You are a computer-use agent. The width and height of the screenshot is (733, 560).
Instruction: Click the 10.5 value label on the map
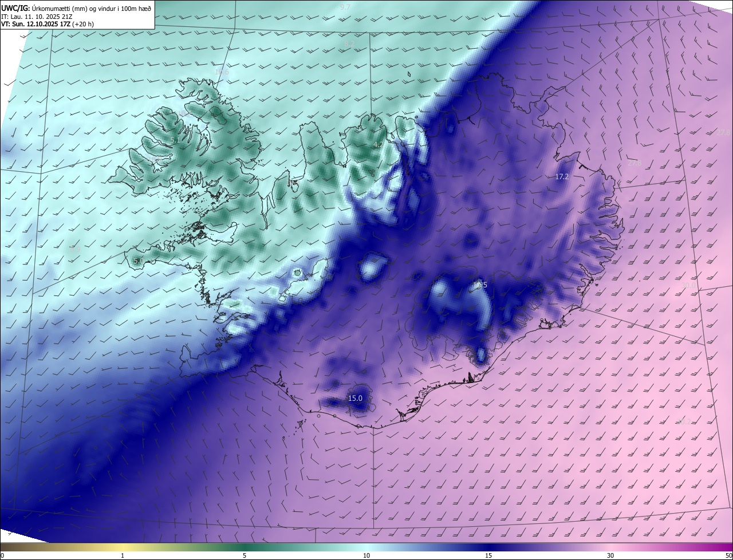(480, 285)
